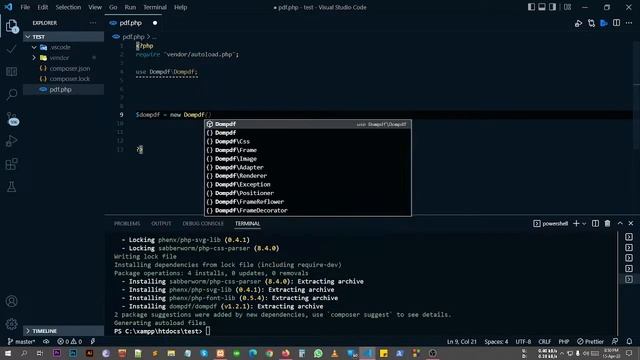Click the checkmark icon in the activity bar

tap(11, 49)
